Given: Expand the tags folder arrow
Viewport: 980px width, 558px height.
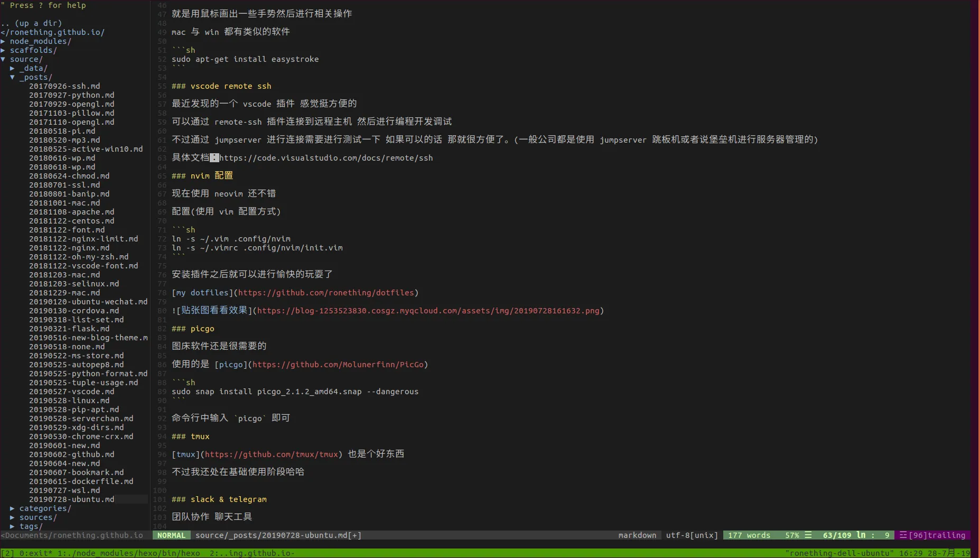Looking at the screenshot, I should click(12, 526).
